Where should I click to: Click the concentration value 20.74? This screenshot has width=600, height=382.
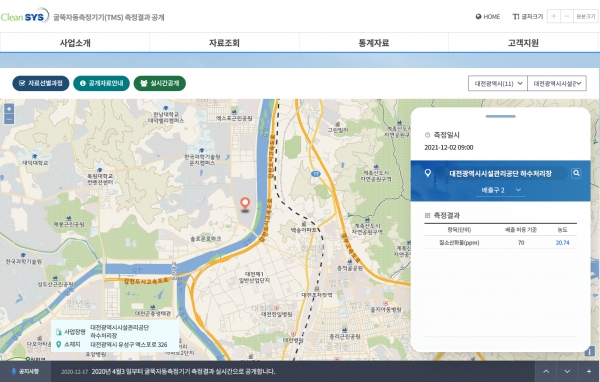[x=562, y=243]
